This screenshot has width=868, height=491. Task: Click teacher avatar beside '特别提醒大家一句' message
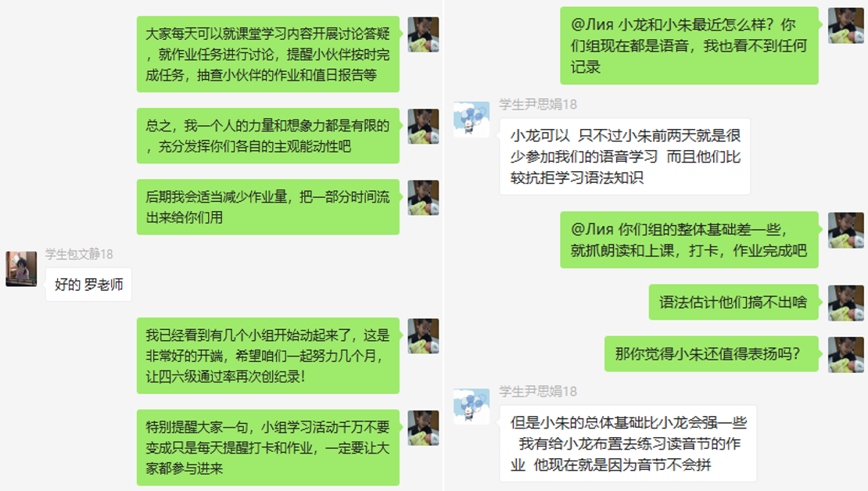(x=424, y=428)
